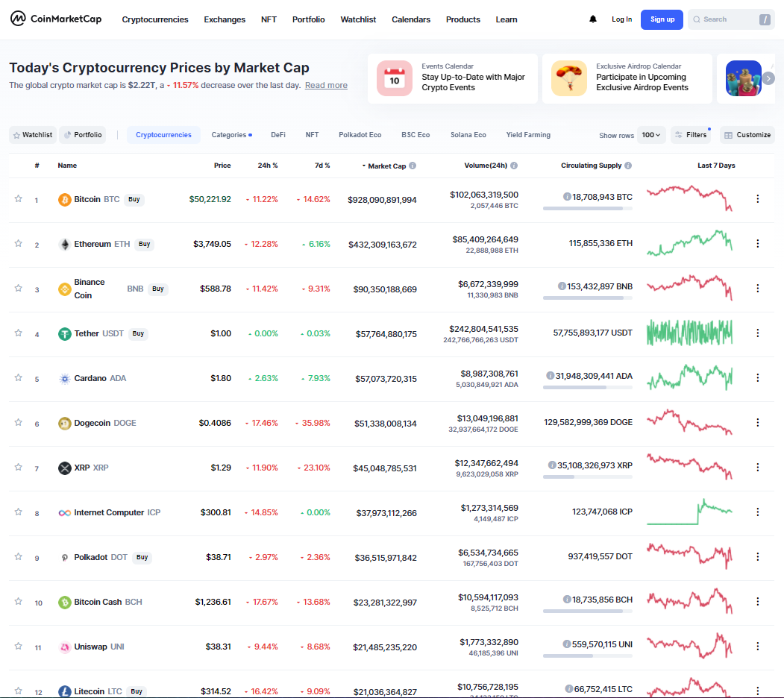
Task: Open the Products top menu
Action: (x=463, y=19)
